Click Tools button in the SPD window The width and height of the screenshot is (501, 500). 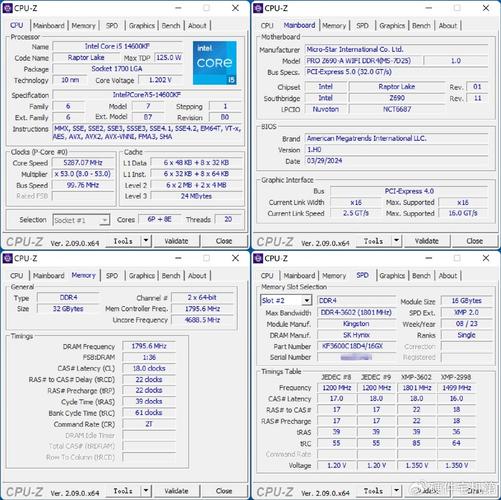coord(373,491)
